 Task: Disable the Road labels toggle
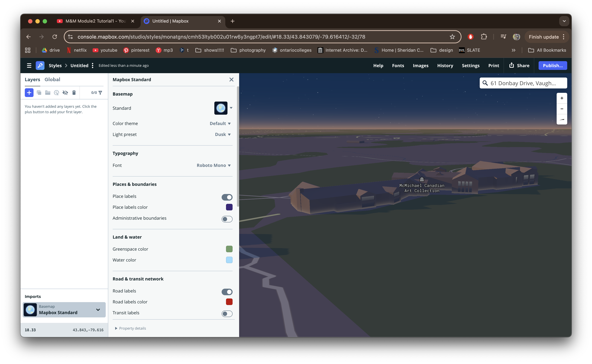227,292
